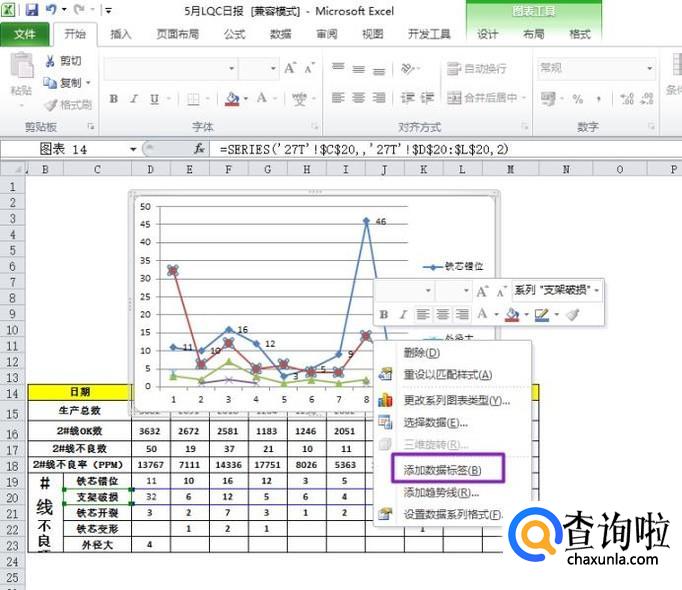Expand Merge and Center (合并后居中) dropdown arrow
The width and height of the screenshot is (682, 590).
point(524,98)
